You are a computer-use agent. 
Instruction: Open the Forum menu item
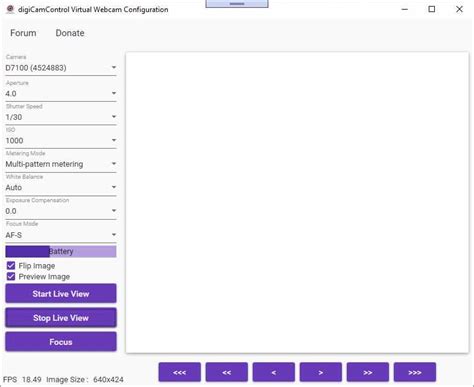point(23,33)
